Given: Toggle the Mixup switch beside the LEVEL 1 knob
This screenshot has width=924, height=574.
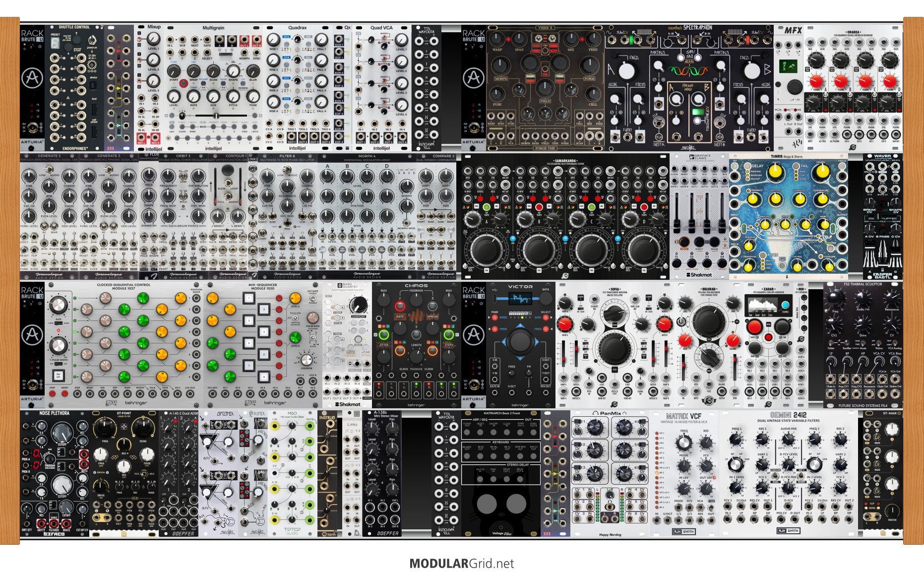Looking at the screenshot, I should (x=140, y=38).
